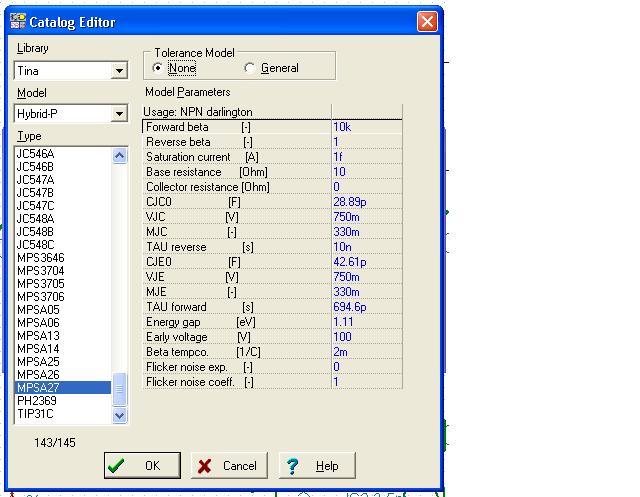Click the Type list scroll up arrow
This screenshot has height=497, width=640.
pyautogui.click(x=119, y=155)
